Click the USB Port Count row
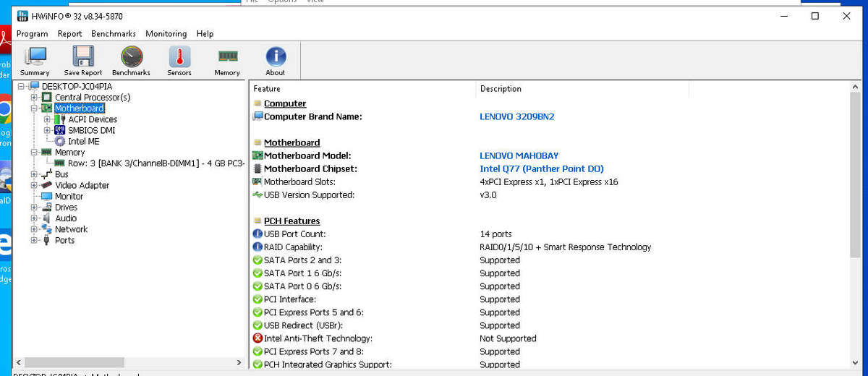868x376 pixels. [x=550, y=234]
